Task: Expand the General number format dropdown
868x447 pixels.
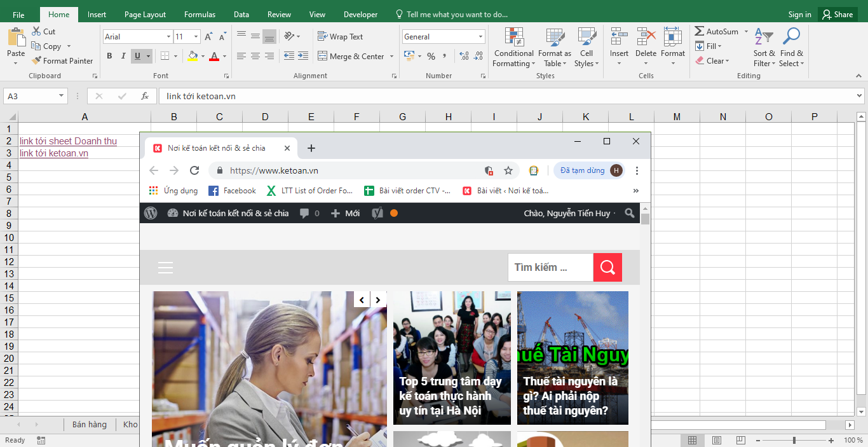Action: point(480,37)
